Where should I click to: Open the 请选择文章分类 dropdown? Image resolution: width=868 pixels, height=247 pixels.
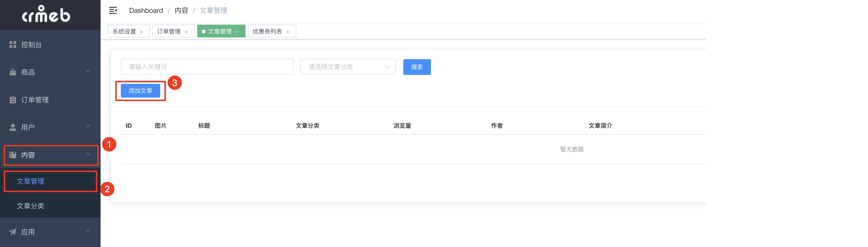348,67
